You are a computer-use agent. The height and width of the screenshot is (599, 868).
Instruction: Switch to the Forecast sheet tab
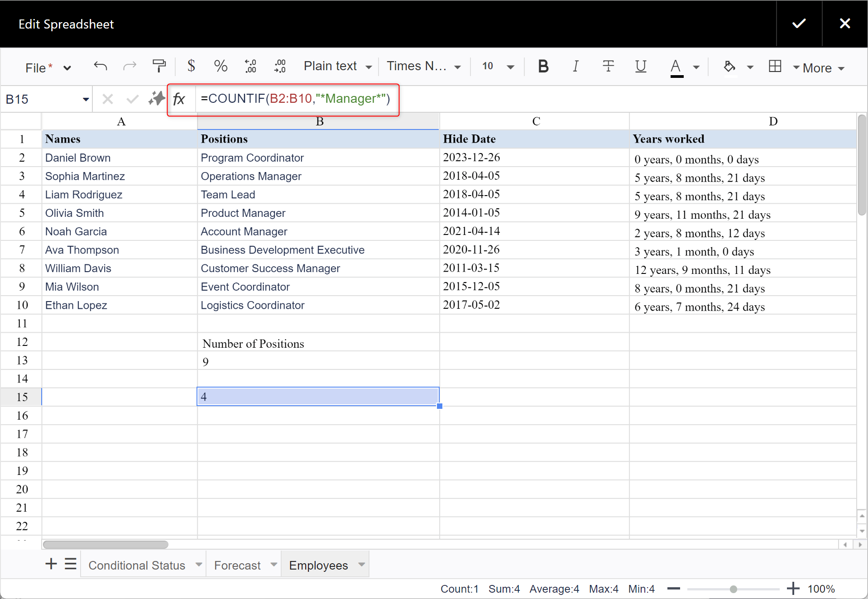237,565
